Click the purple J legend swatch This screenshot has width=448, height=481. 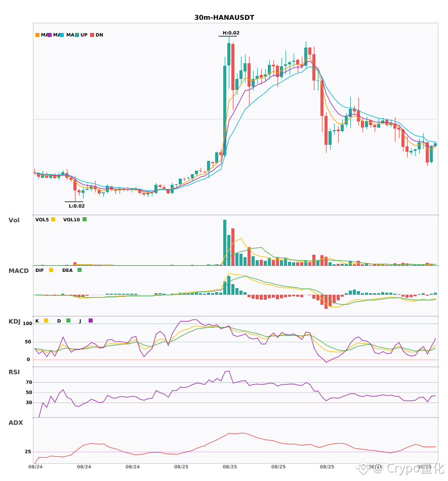tap(91, 320)
